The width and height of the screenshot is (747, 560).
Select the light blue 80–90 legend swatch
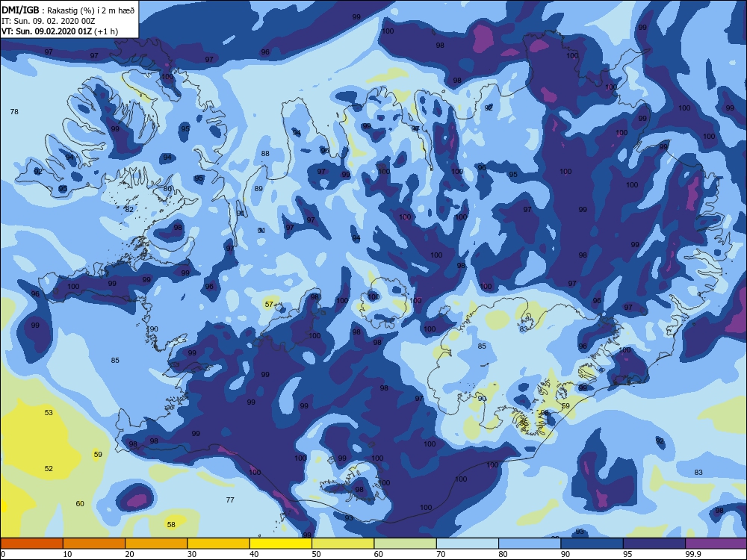tap(530, 544)
